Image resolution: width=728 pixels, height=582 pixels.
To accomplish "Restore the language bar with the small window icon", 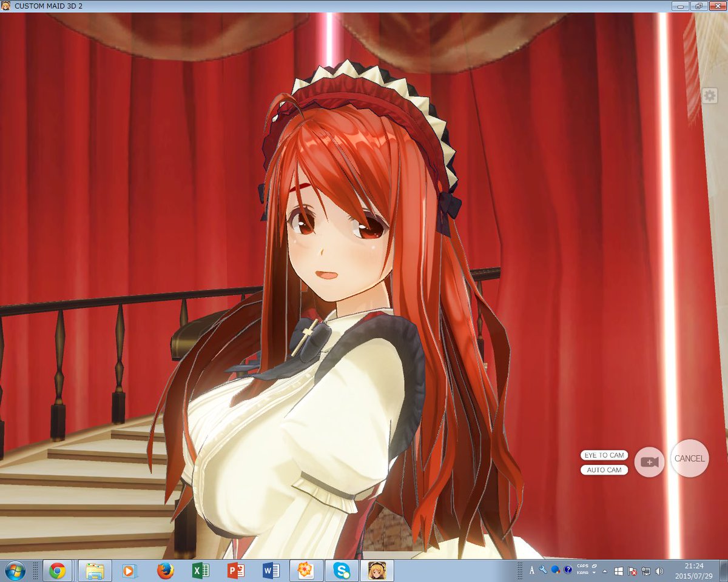I will [x=594, y=566].
